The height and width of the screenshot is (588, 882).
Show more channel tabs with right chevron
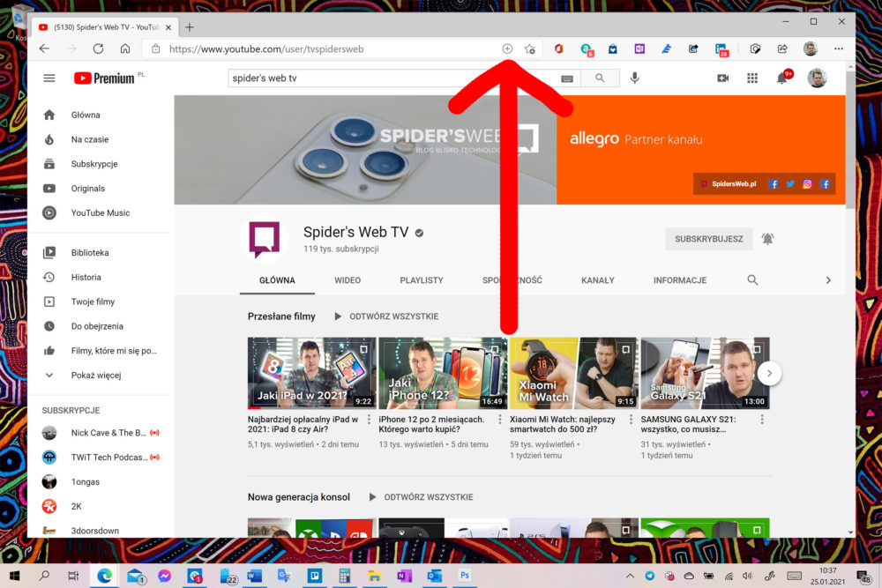(x=828, y=280)
